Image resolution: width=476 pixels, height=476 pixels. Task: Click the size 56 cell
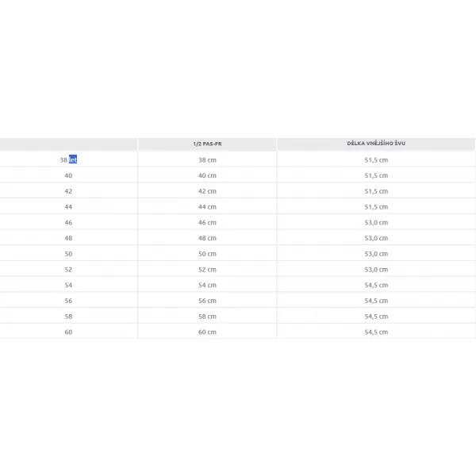(x=68, y=301)
